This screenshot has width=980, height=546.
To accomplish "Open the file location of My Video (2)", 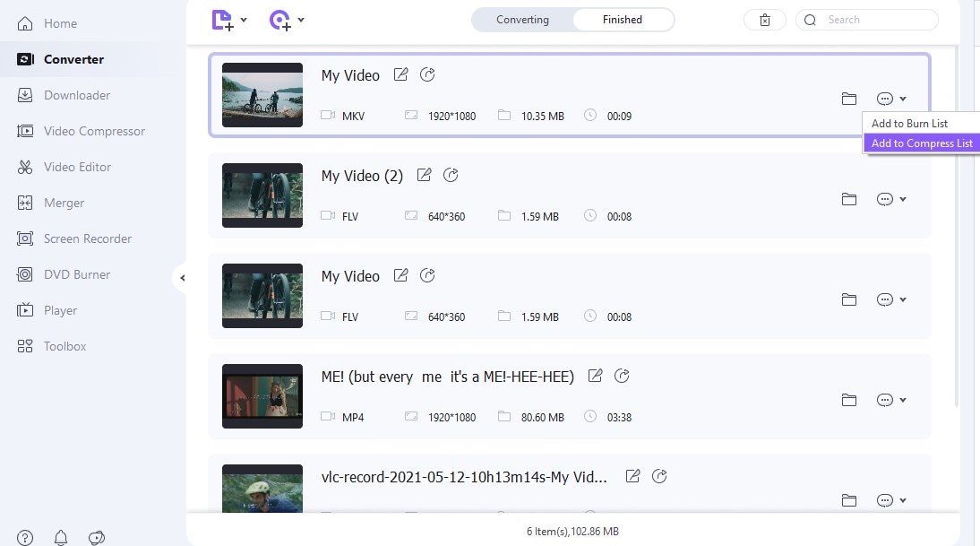I will pyautogui.click(x=848, y=200).
